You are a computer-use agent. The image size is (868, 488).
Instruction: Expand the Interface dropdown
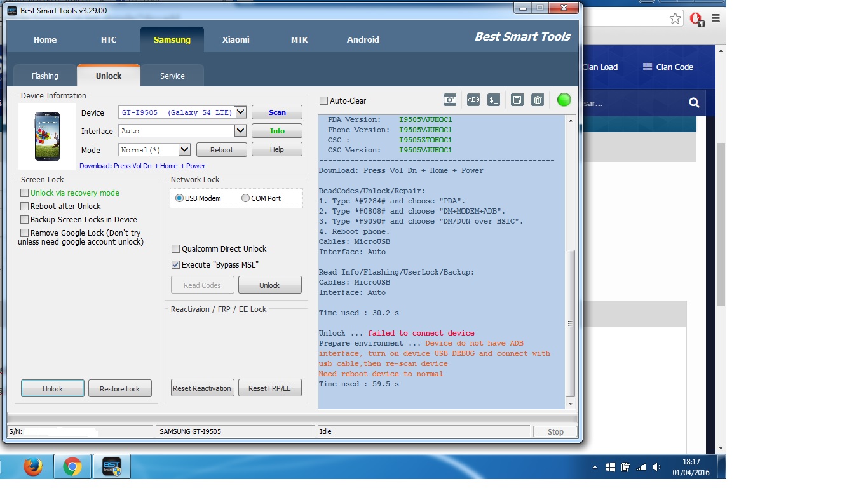(241, 130)
